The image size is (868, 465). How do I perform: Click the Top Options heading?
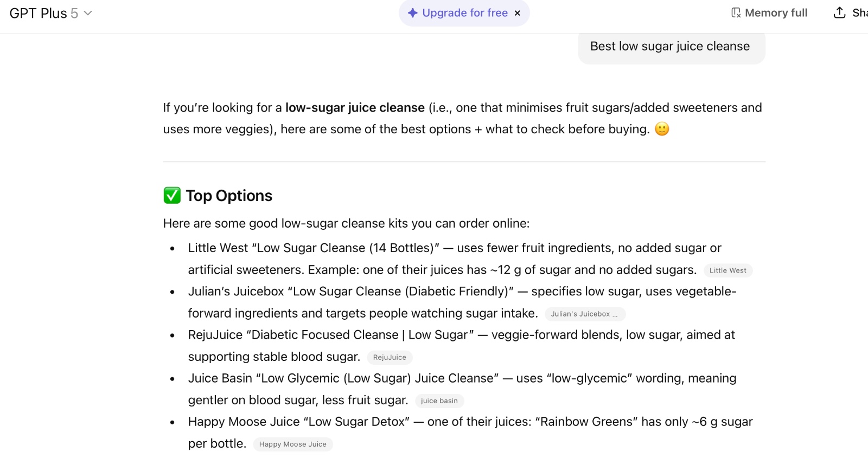pyautogui.click(x=229, y=196)
